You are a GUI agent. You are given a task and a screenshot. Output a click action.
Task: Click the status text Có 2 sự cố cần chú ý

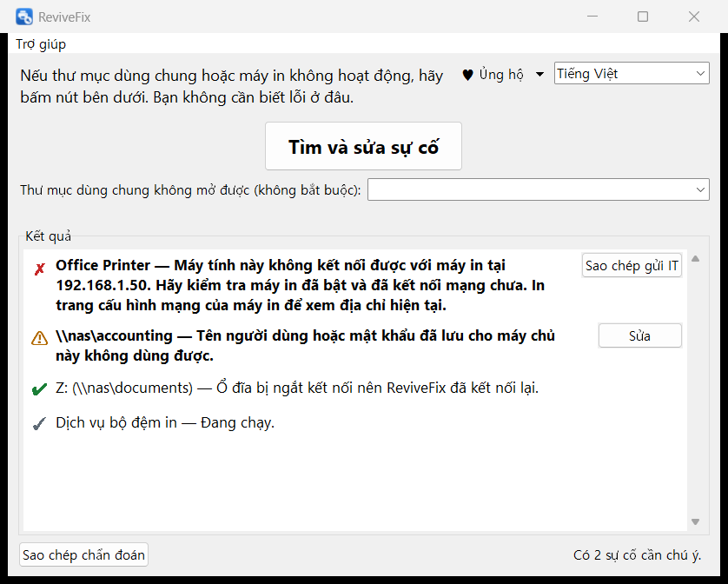pyautogui.click(x=637, y=555)
